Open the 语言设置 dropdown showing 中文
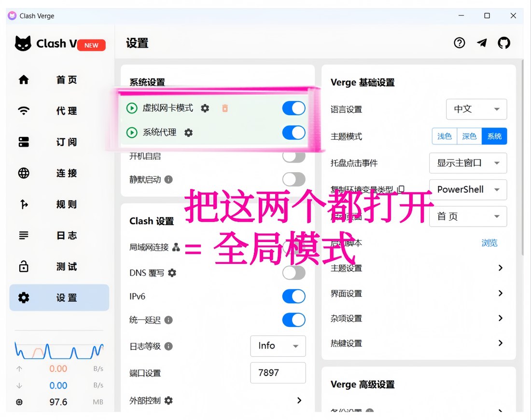The image size is (531, 420). point(476,109)
